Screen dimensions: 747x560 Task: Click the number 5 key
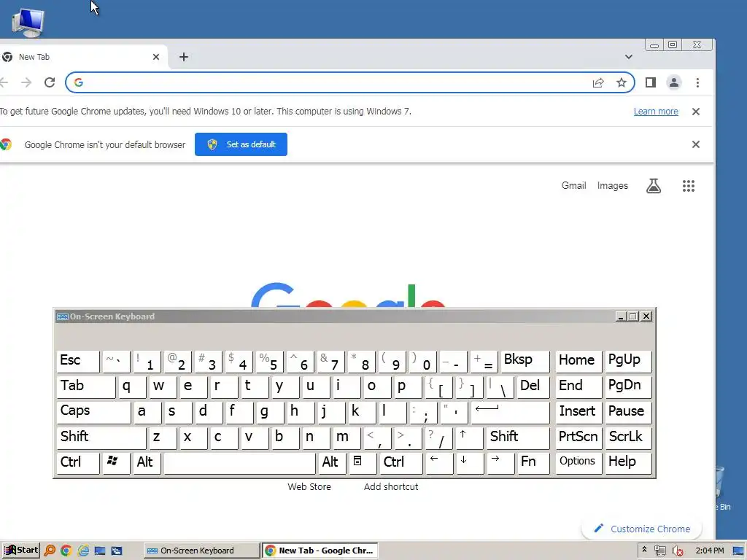pyautogui.click(x=270, y=362)
